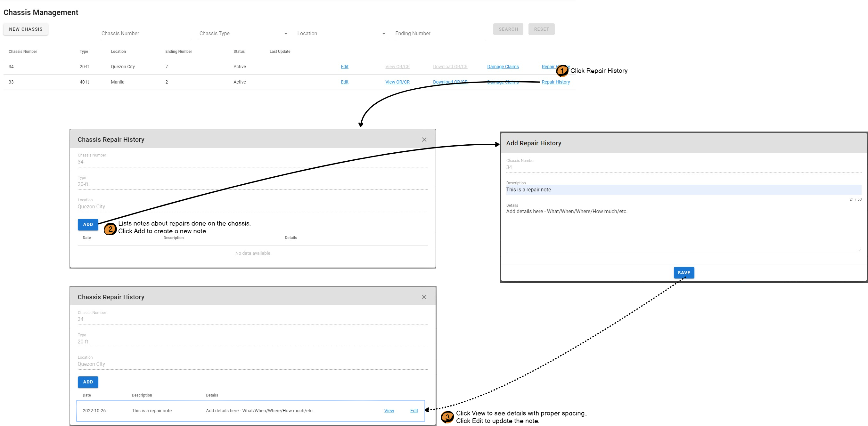Screen dimensions: 868x426
Task: Click the NEW CHASSIS button
Action: click(x=26, y=29)
